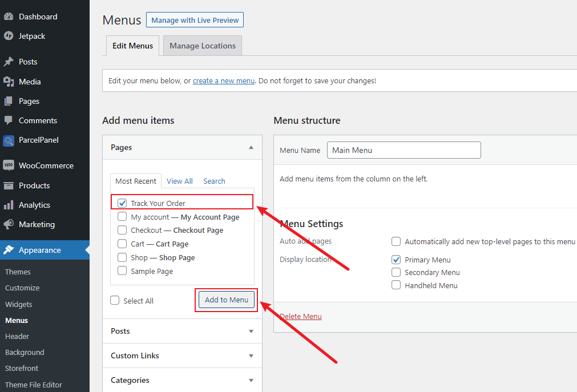The image size is (577, 392).
Task: Check the Cart page checkbox
Action: coord(122,244)
